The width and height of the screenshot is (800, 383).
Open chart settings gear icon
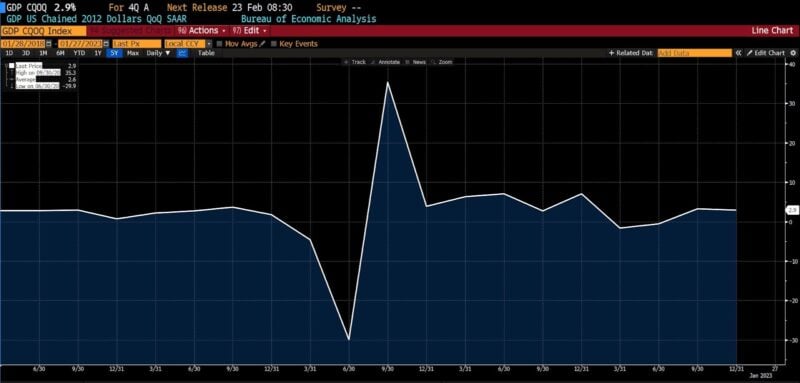[793, 53]
